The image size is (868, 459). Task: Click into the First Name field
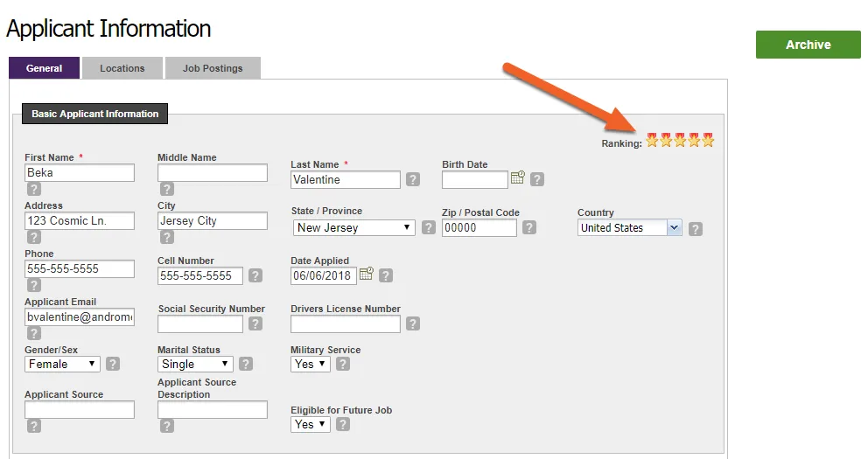79,172
